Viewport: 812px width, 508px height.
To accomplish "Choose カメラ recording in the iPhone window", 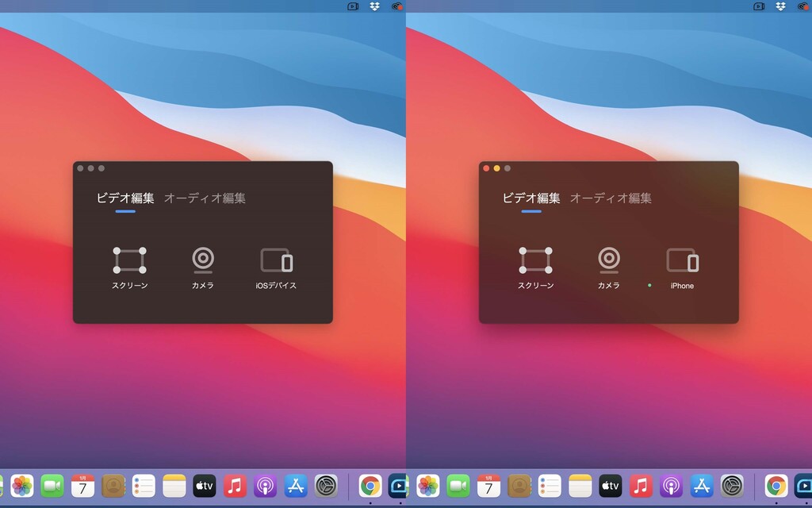I will click(x=609, y=267).
